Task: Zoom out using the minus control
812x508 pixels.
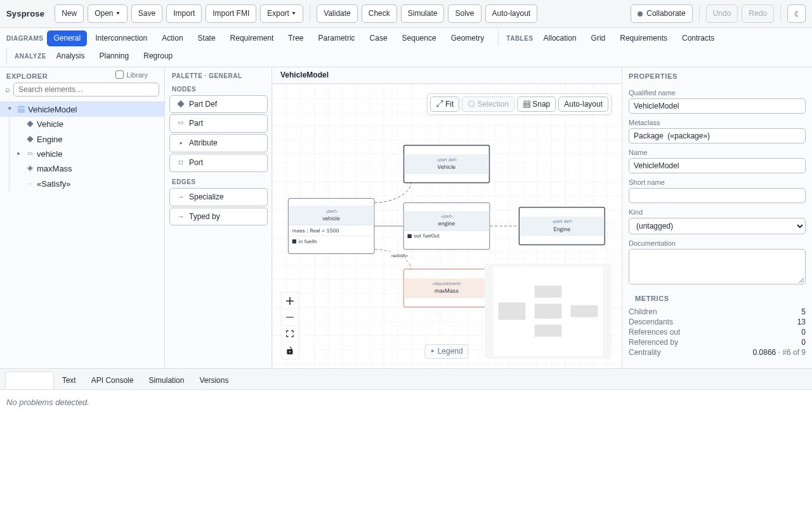Action: 290,317
